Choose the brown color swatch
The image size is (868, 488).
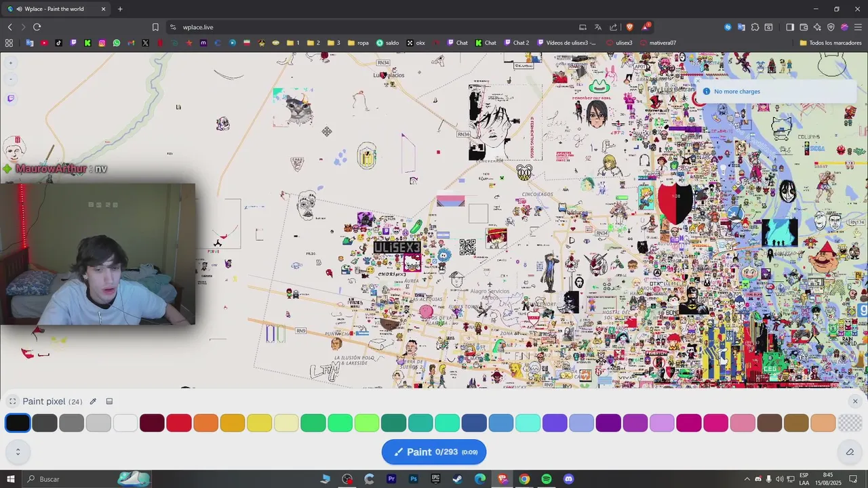point(770,423)
